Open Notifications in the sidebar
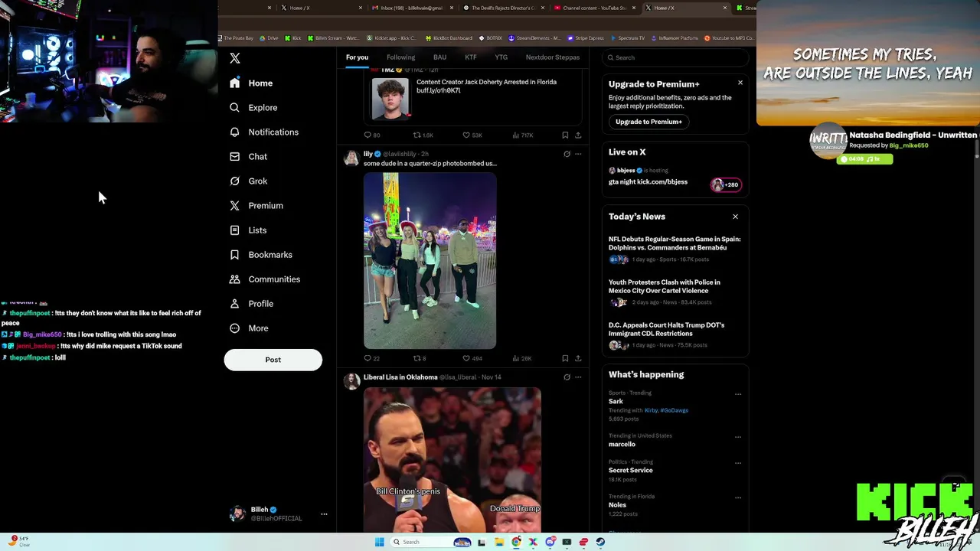The width and height of the screenshot is (980, 551). coord(264,132)
